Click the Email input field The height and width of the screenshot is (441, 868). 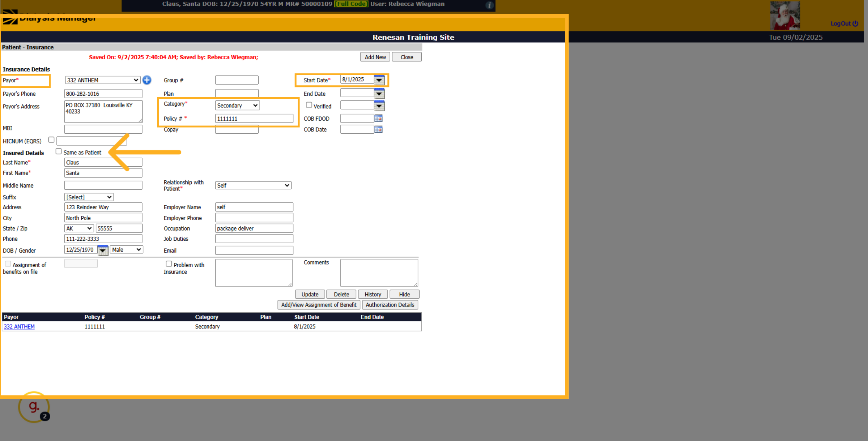point(254,250)
